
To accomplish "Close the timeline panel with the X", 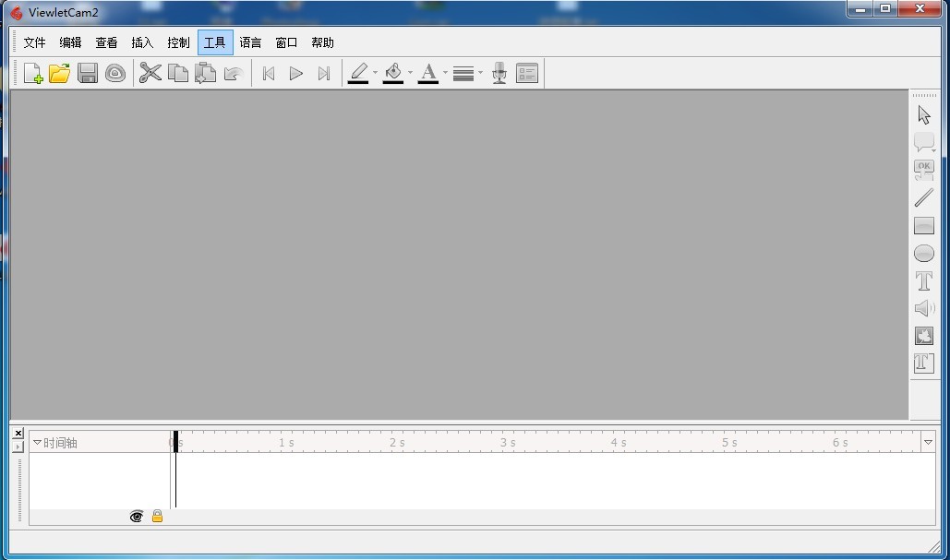I will pos(18,434).
